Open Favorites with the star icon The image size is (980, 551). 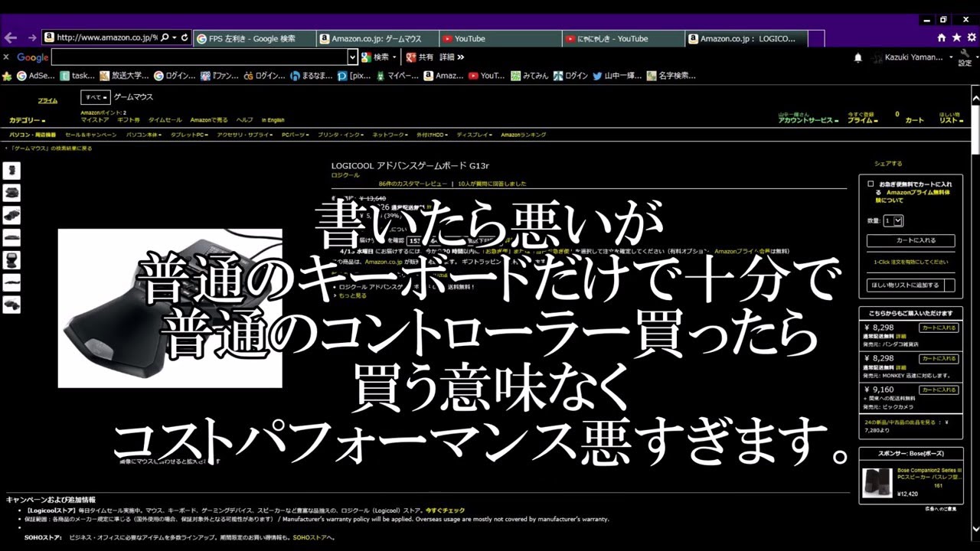click(x=956, y=37)
